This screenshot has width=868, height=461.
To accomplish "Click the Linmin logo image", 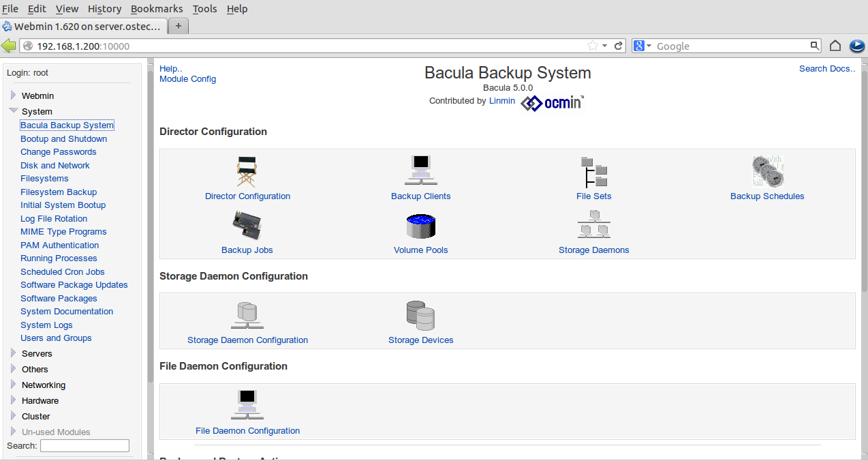I will click(x=553, y=102).
